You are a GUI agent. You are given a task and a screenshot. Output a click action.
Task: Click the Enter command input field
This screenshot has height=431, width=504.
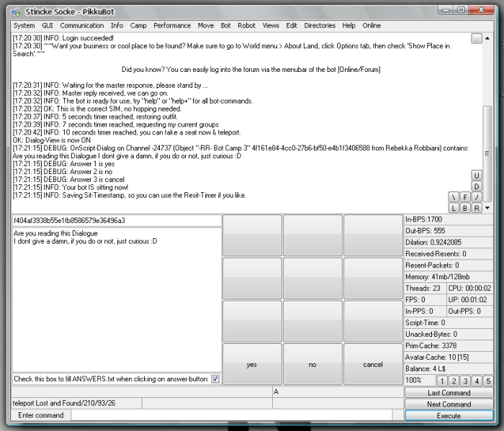[x=236, y=416]
